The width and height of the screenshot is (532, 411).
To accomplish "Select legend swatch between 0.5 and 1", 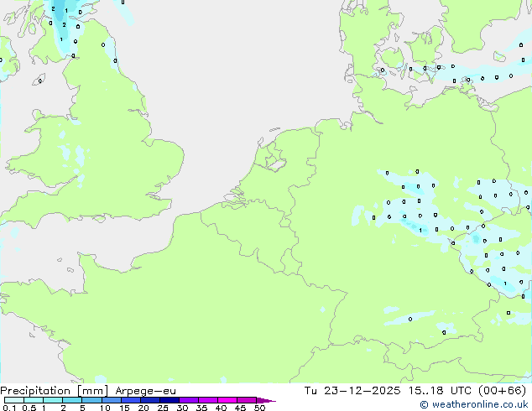I will point(34,400).
